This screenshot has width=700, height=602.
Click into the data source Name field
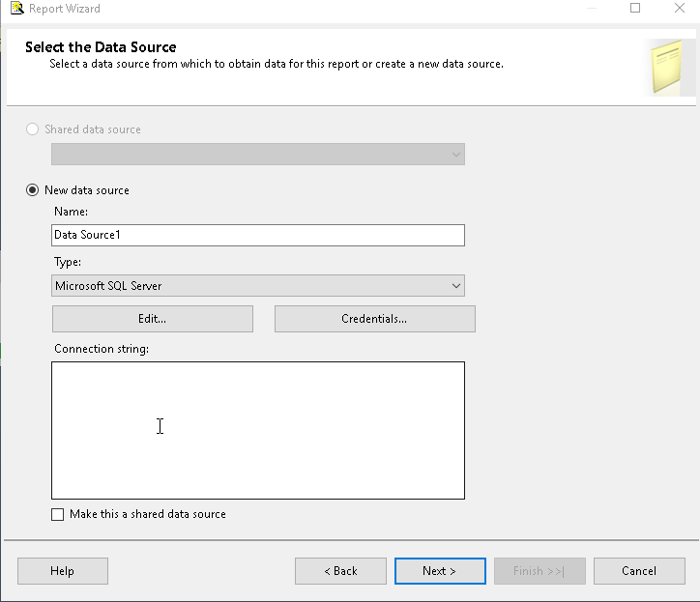pyautogui.click(x=257, y=235)
